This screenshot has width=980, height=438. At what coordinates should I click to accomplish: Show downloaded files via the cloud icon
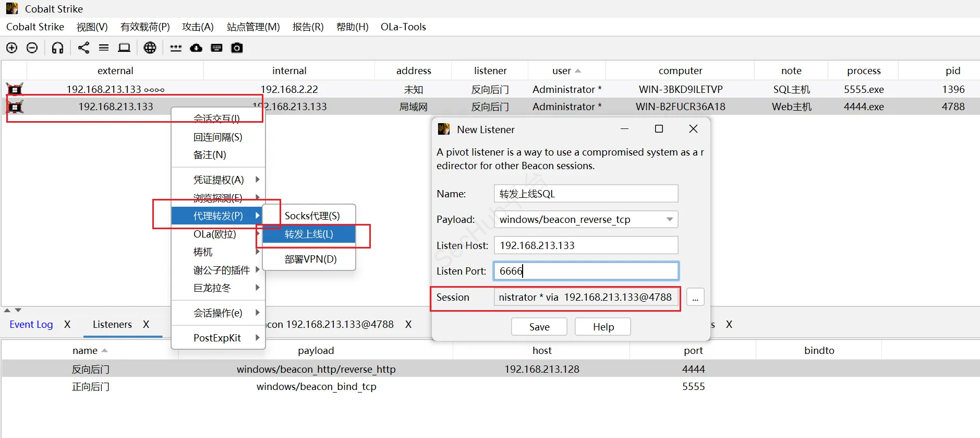pos(196,48)
